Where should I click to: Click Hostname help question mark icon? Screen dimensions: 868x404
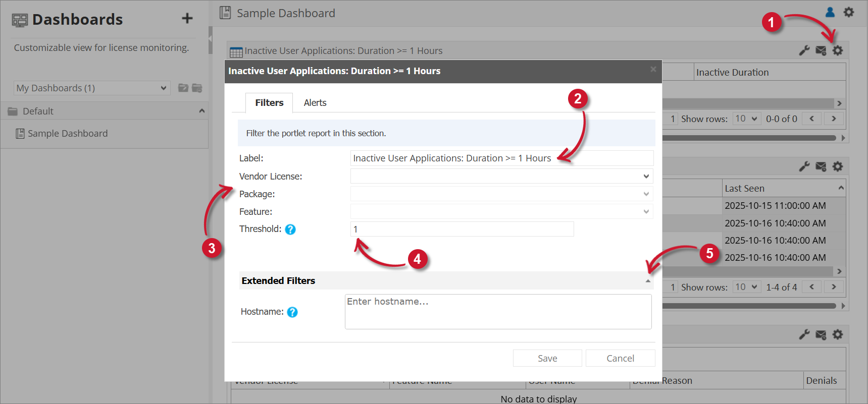pyautogui.click(x=292, y=312)
